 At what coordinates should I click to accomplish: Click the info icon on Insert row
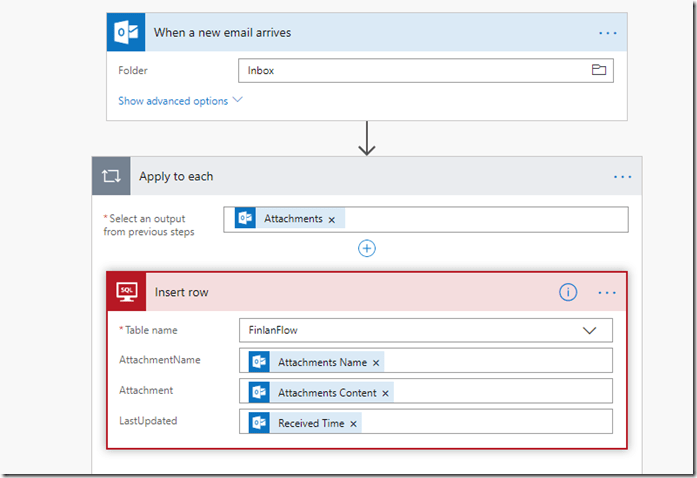[x=568, y=292]
